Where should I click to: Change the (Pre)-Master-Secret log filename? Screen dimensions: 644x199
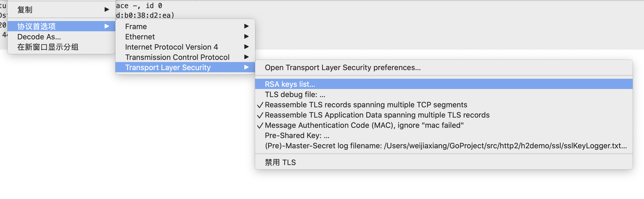click(446, 146)
